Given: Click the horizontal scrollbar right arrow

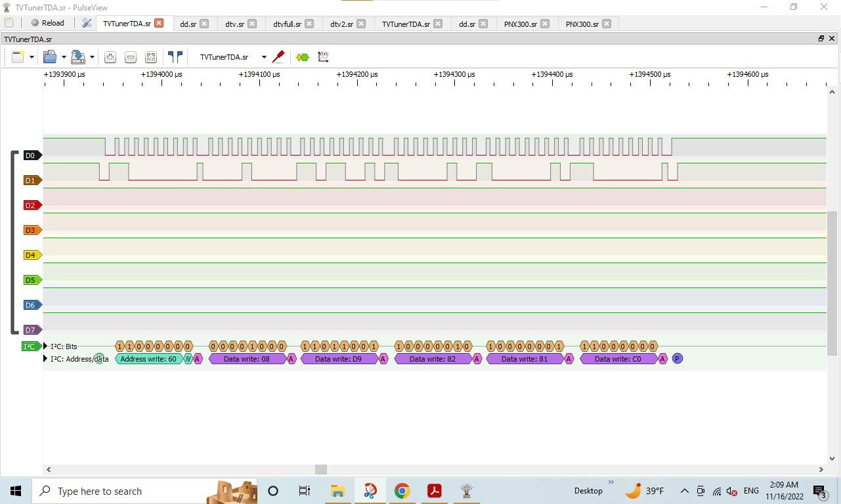Looking at the screenshot, I should coord(821,469).
